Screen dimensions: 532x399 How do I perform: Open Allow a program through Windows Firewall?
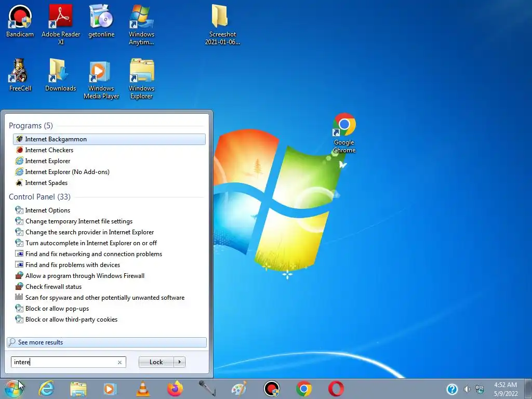[x=109, y=275]
